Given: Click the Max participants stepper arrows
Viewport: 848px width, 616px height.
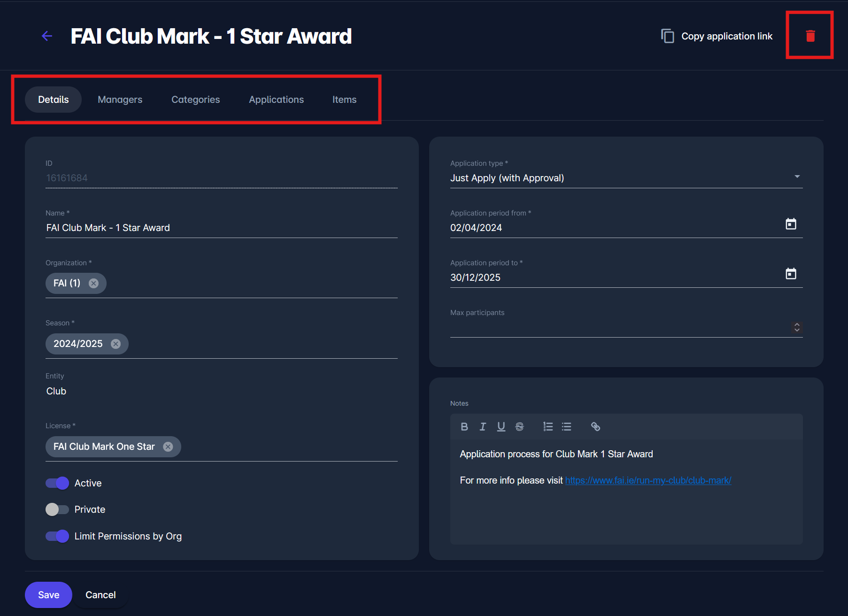Looking at the screenshot, I should point(797,327).
